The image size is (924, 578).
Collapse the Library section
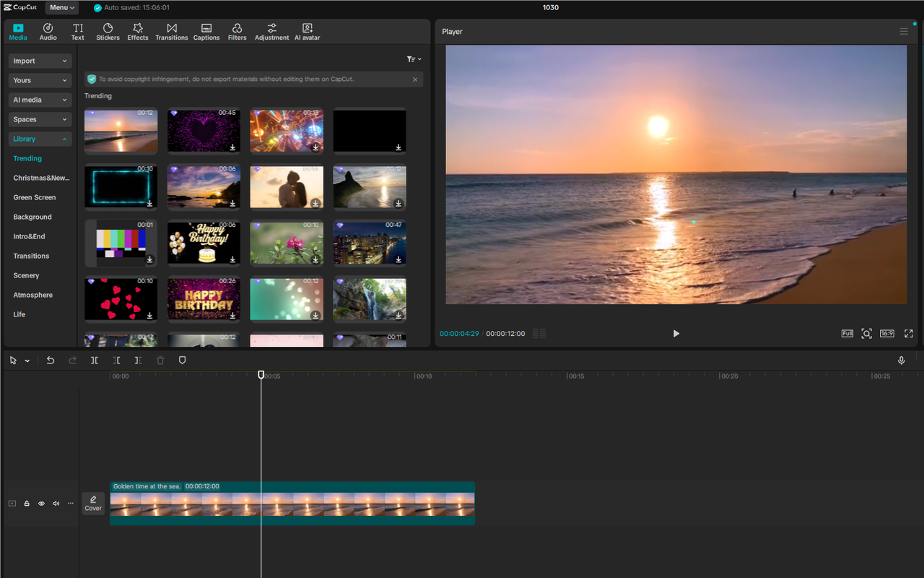pyautogui.click(x=40, y=138)
